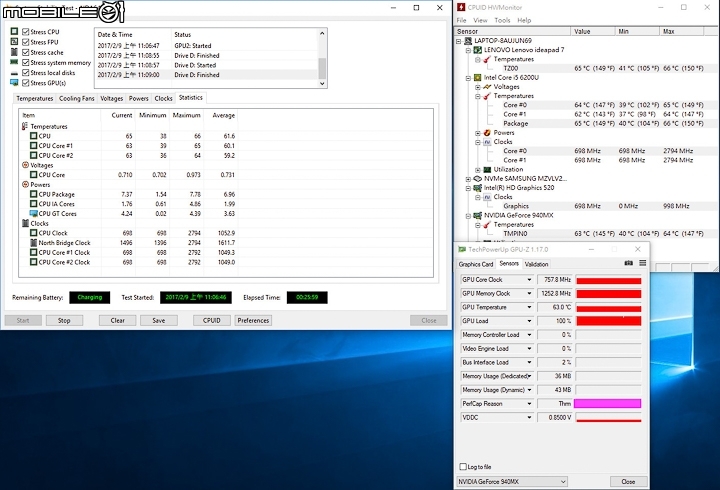
Task: Expand the Powers node in HWMonitor
Action: coord(478,133)
